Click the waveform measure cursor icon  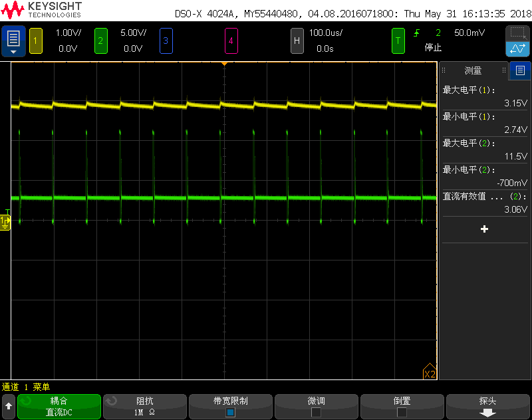(x=517, y=49)
